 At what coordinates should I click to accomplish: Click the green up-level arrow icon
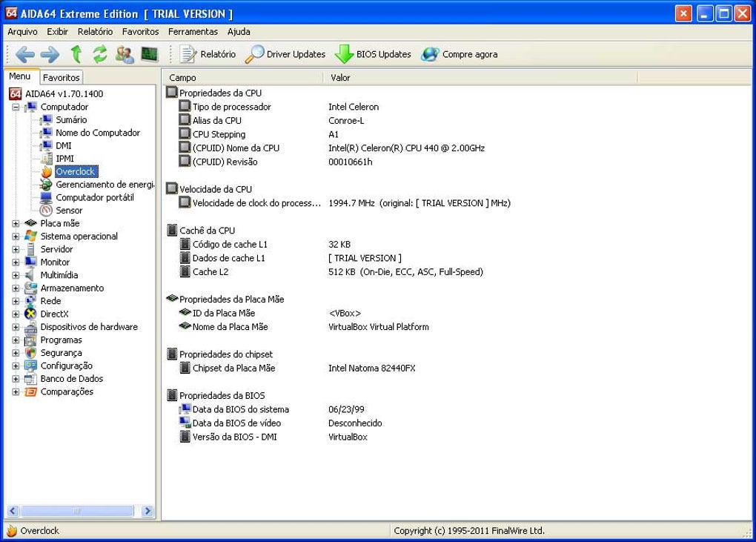click(x=75, y=54)
